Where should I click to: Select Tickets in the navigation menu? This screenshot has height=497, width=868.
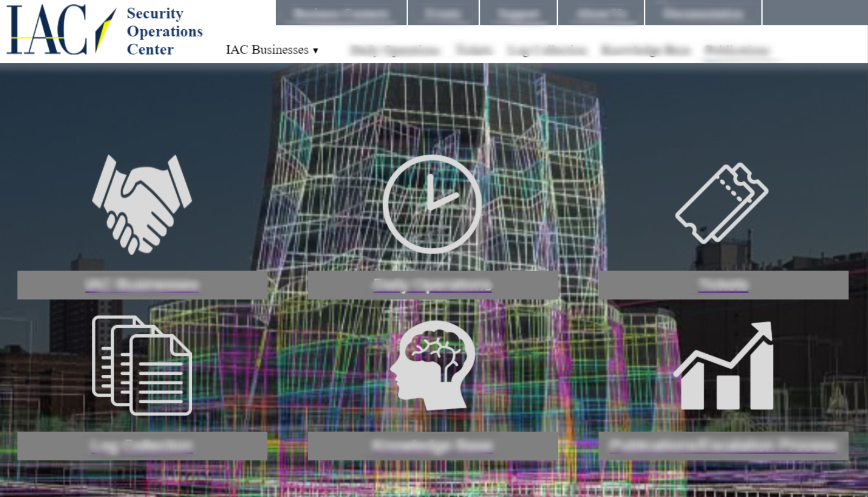[x=474, y=50]
